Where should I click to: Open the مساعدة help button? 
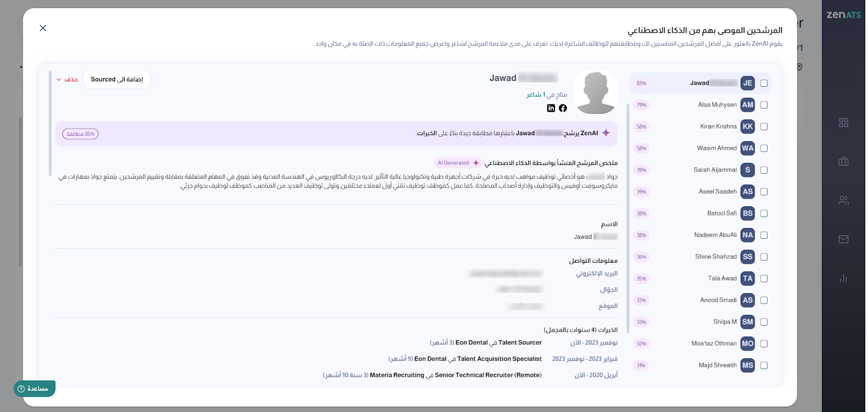pos(35,389)
